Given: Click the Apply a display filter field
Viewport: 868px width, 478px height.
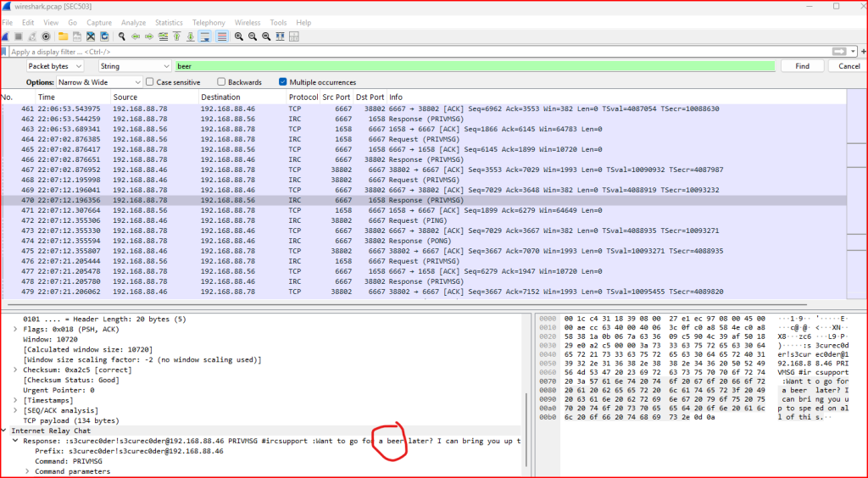Looking at the screenshot, I should click(420, 52).
